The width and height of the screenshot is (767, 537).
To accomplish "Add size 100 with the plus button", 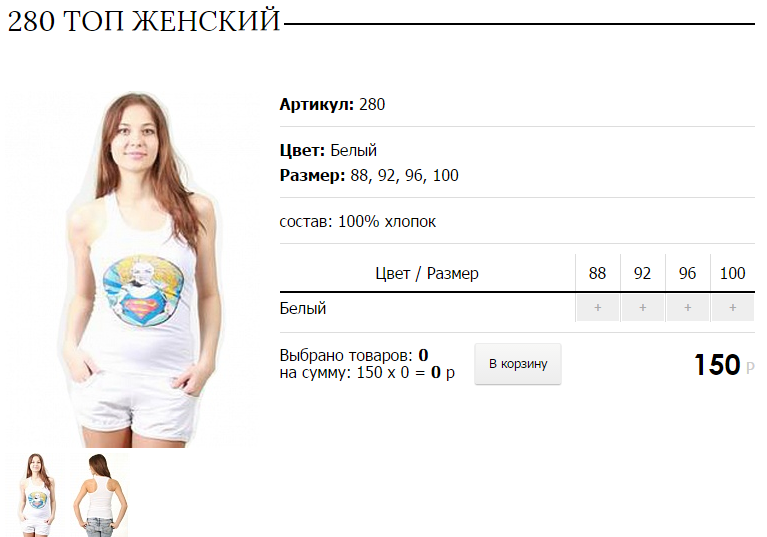I will click(x=732, y=308).
